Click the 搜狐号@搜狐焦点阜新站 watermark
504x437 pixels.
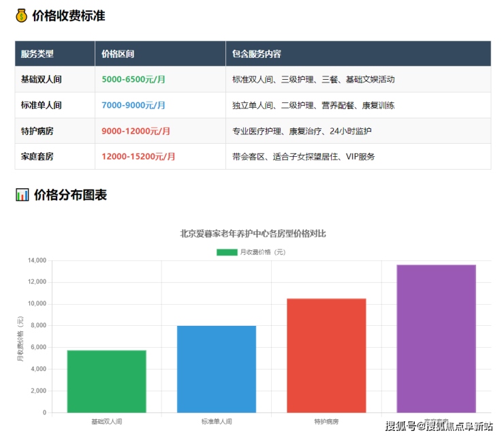point(439,427)
